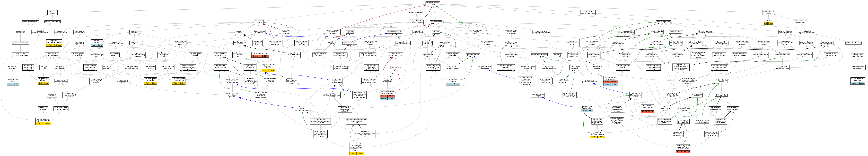Click 'hydrogen peroxide-mediated programmed cell death' node
This screenshot has width=868, height=156.
(357, 121)
